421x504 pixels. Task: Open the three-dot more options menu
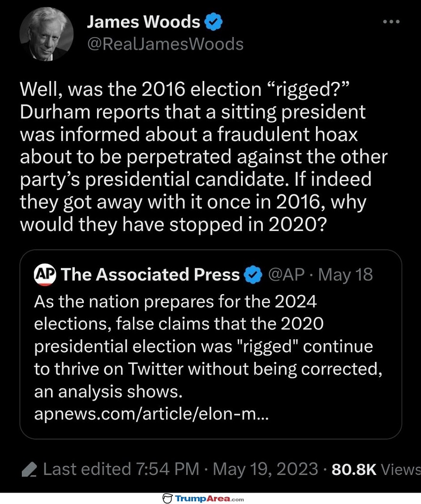pyautogui.click(x=392, y=22)
